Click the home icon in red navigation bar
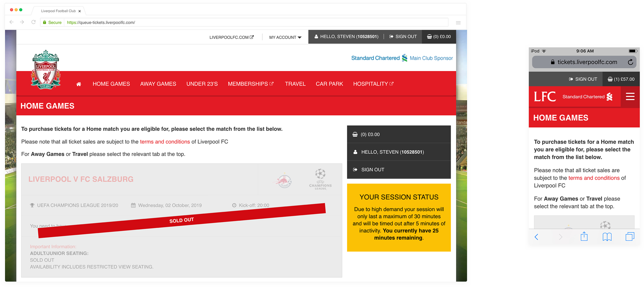Viewport: 644px width, 287px height. [78, 84]
